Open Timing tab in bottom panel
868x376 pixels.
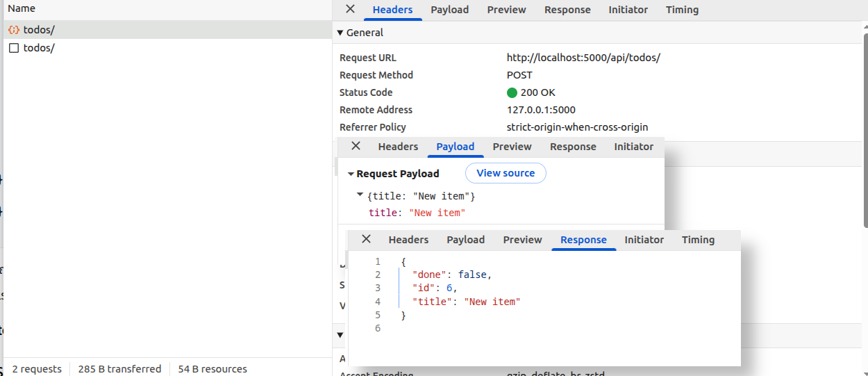(x=698, y=240)
